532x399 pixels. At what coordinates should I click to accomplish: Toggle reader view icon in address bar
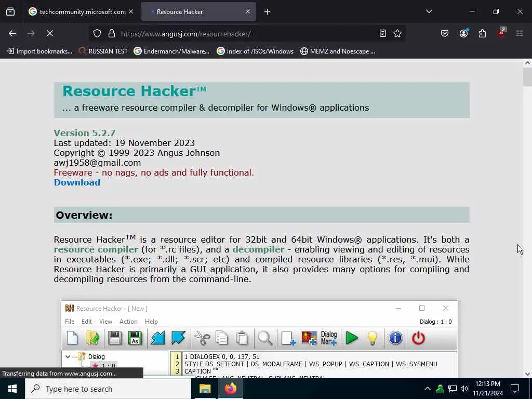[x=383, y=34]
